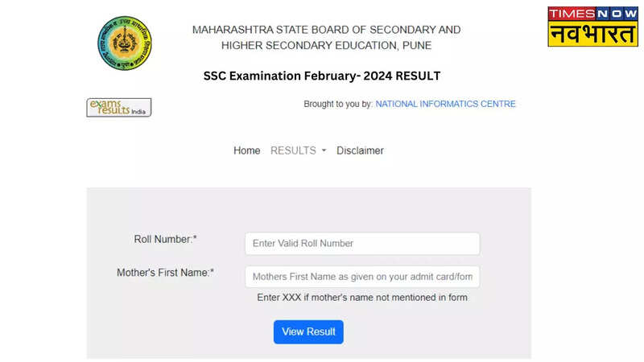The height and width of the screenshot is (362, 644).
Task: Click the SSC Examination February-2024 RESULT heading
Action: 321,76
